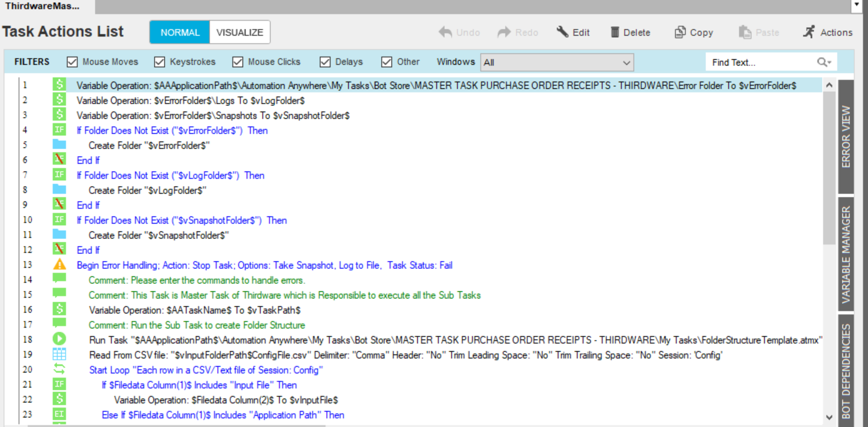Disable the Delays filter checkbox
868x427 pixels.
point(325,62)
